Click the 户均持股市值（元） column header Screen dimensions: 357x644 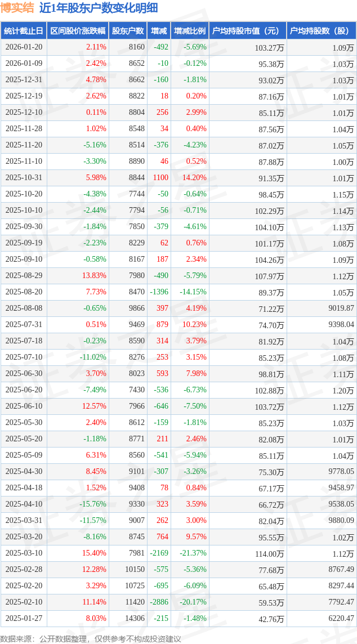(247, 31)
